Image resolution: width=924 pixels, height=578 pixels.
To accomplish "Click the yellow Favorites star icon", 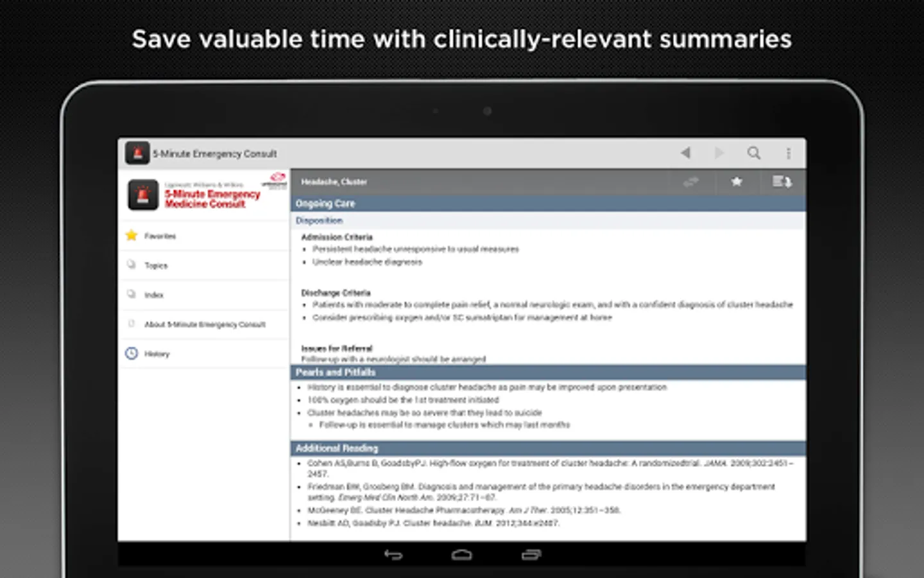I will coord(132,235).
